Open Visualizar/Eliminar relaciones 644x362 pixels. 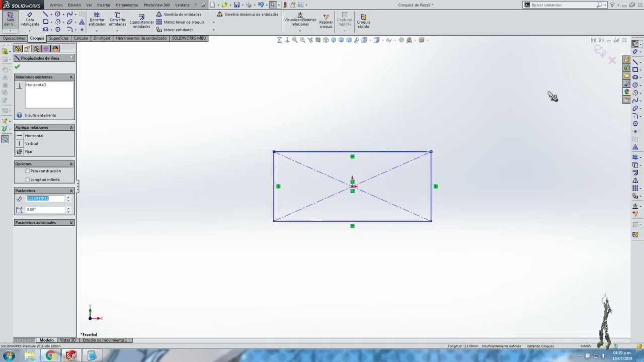(300, 19)
